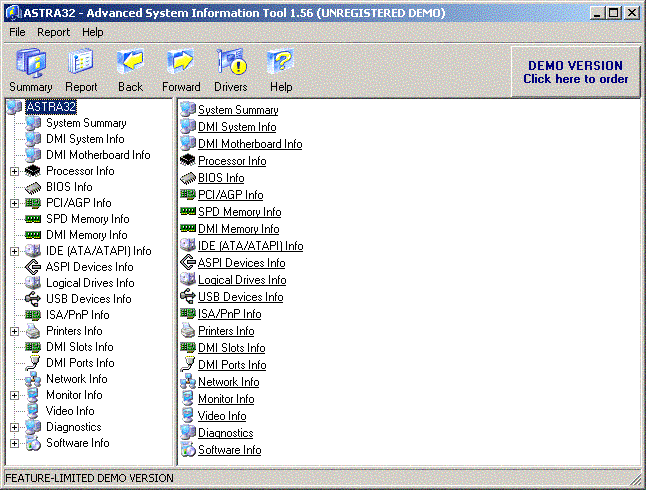Screen dimensions: 646x490
Task: Select System Summary in the tree
Action: tap(86, 123)
